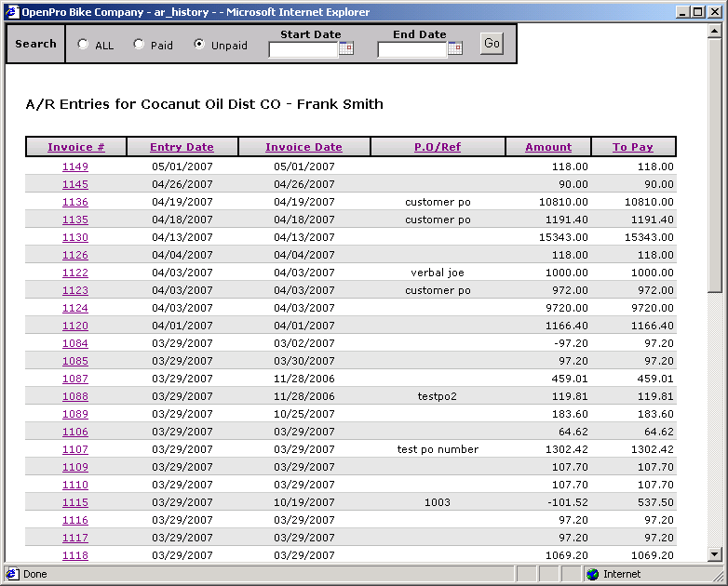Sort by Entry Date column header

(x=182, y=147)
